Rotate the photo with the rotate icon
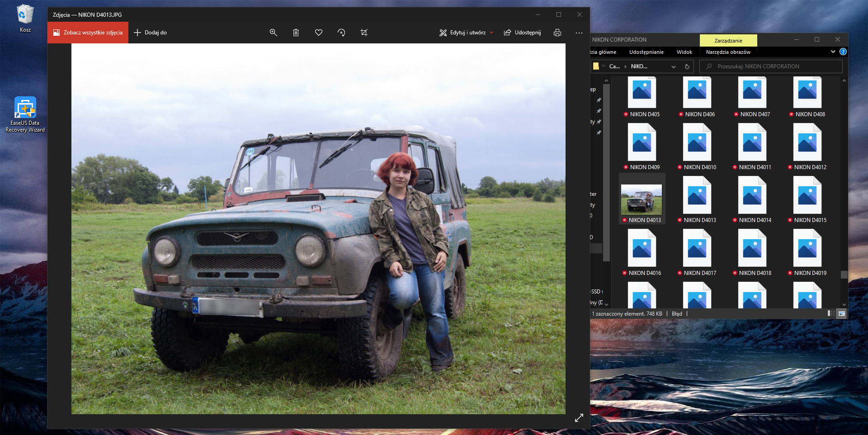868x435 pixels. pos(341,33)
